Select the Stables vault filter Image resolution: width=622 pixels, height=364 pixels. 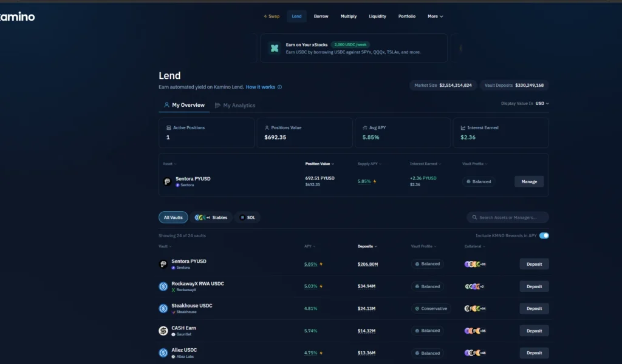tap(211, 217)
